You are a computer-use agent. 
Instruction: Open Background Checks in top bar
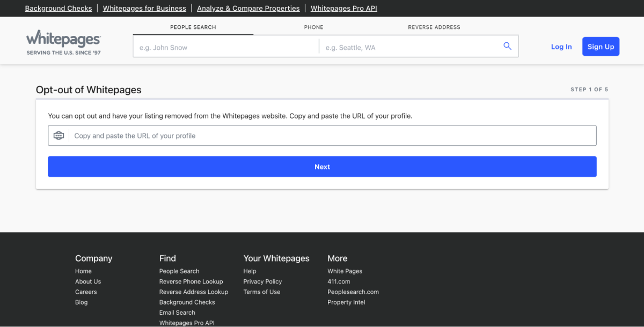[58, 9]
